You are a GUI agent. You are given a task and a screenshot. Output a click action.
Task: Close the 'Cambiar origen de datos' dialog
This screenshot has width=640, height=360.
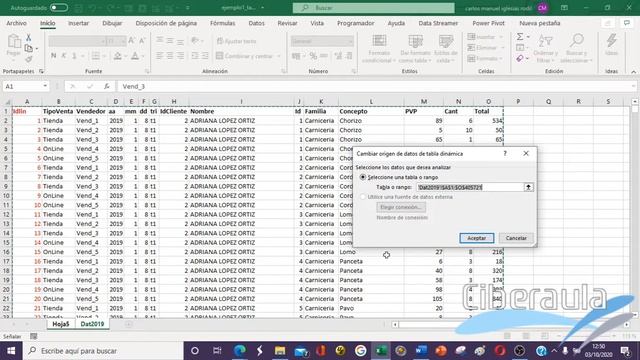526,153
